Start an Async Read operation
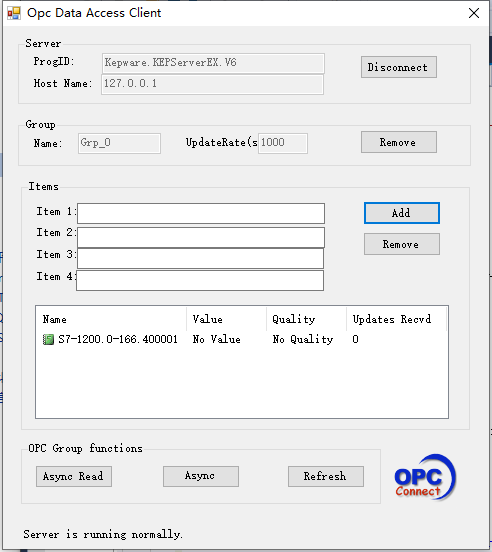This screenshot has width=492, height=552. 74,477
